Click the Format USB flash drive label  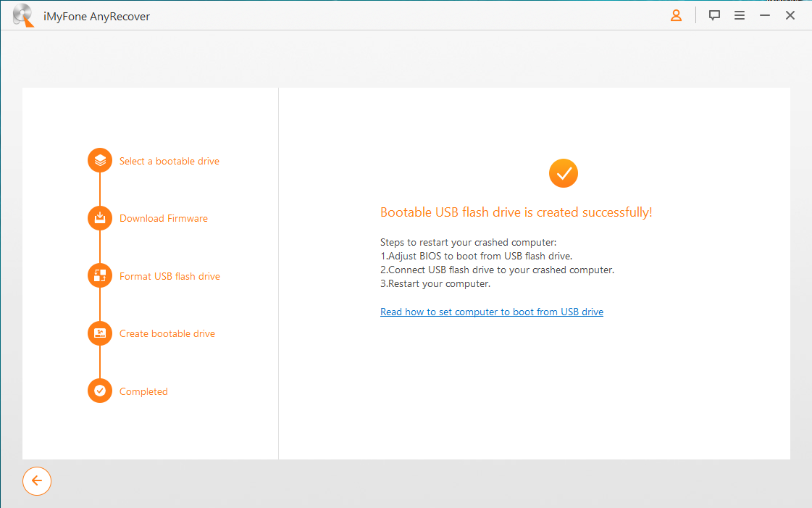[x=169, y=275]
